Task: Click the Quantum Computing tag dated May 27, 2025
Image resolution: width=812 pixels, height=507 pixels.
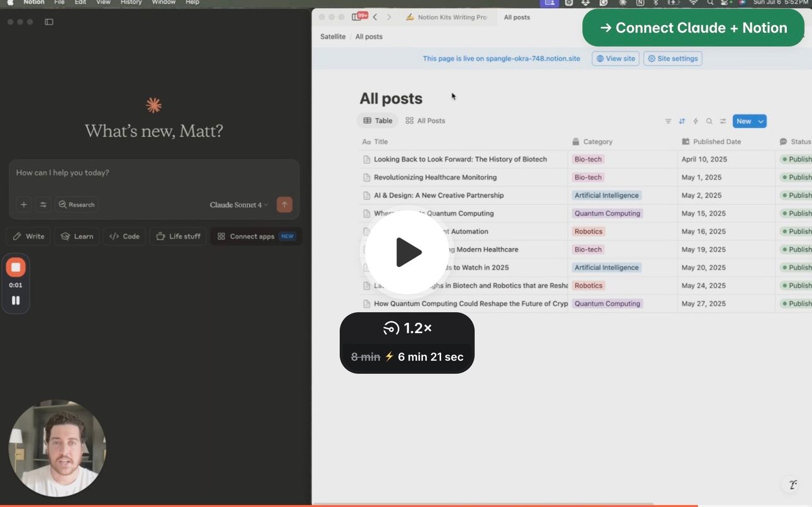Action: pyautogui.click(x=607, y=303)
